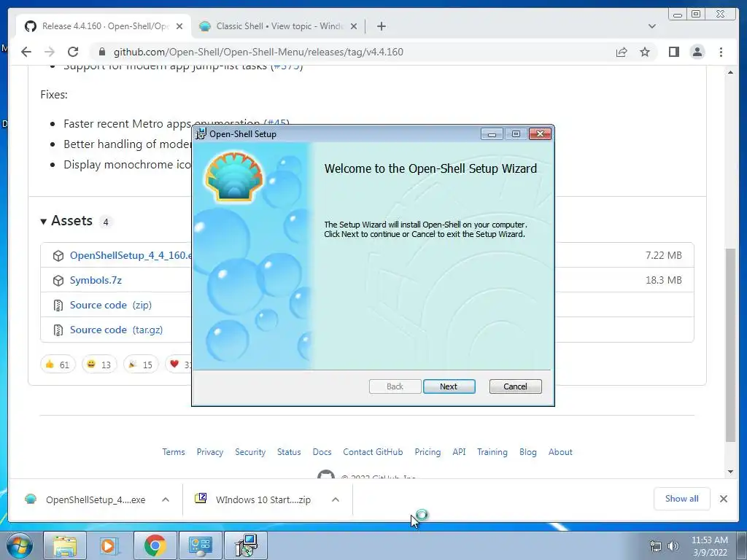Select the installer taskbar icon
The image size is (747, 560).
pos(246,545)
